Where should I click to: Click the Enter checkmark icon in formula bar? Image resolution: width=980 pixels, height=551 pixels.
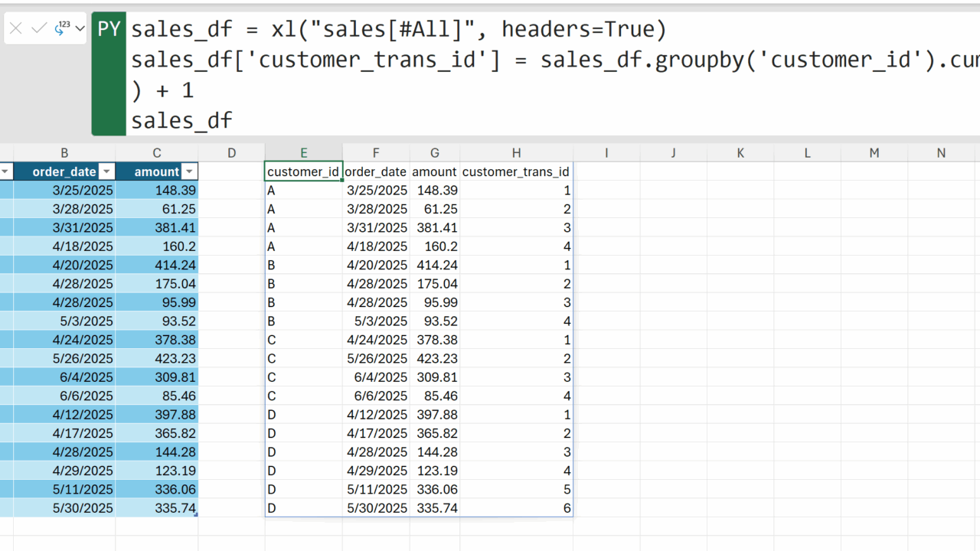click(x=38, y=28)
